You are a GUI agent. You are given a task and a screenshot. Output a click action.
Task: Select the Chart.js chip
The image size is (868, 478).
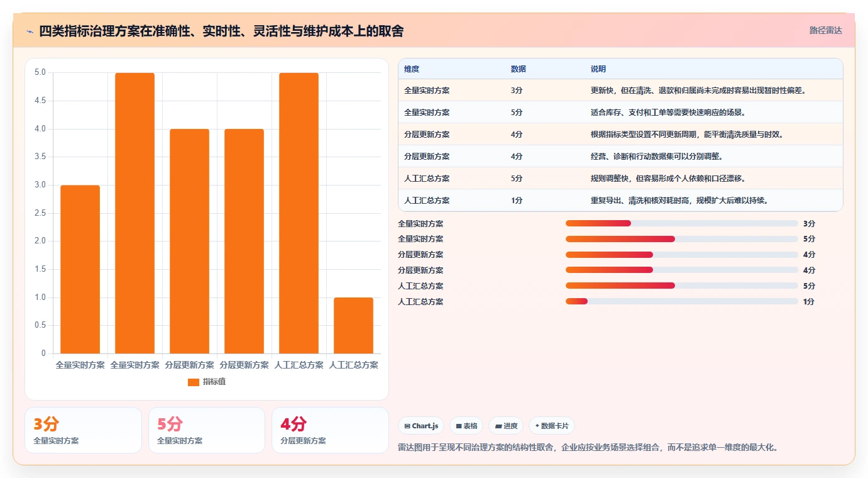click(421, 426)
